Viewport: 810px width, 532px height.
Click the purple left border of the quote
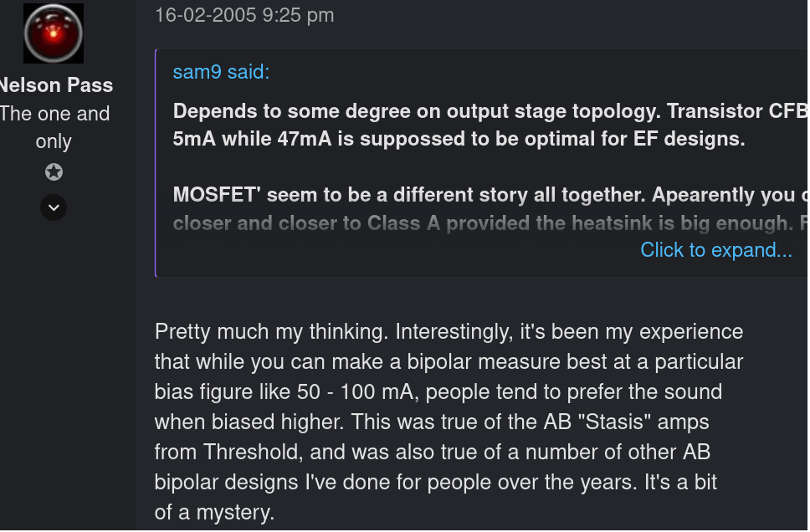pyautogui.click(x=156, y=163)
